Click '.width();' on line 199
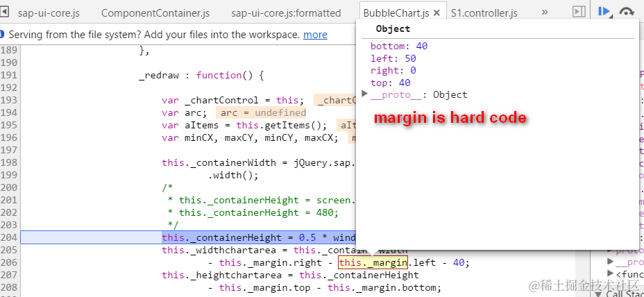 point(233,176)
